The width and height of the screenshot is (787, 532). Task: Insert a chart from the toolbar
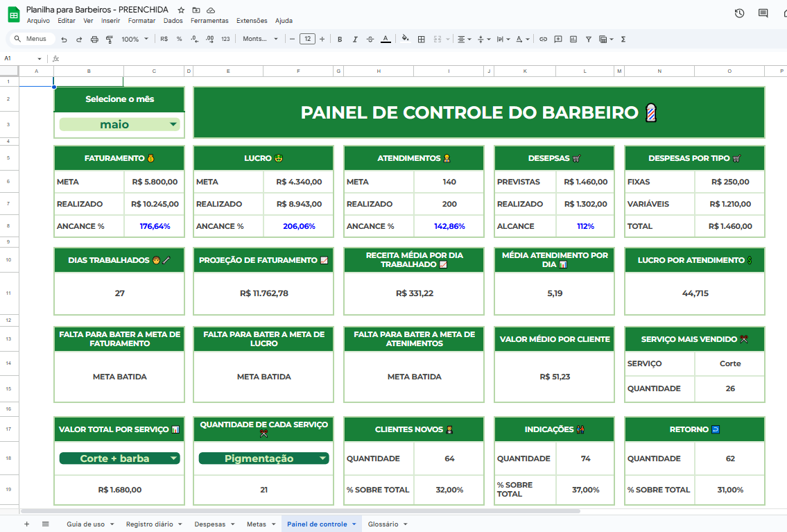pyautogui.click(x=573, y=40)
